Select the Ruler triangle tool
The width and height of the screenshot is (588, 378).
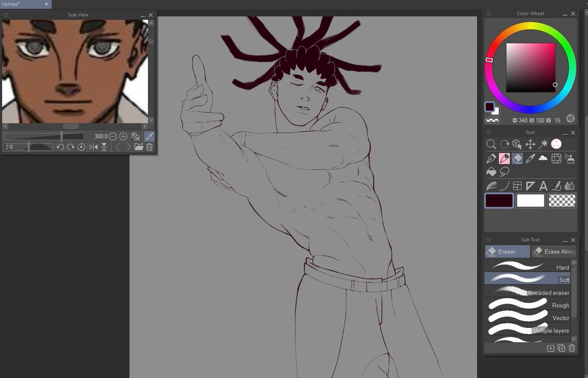(x=530, y=186)
